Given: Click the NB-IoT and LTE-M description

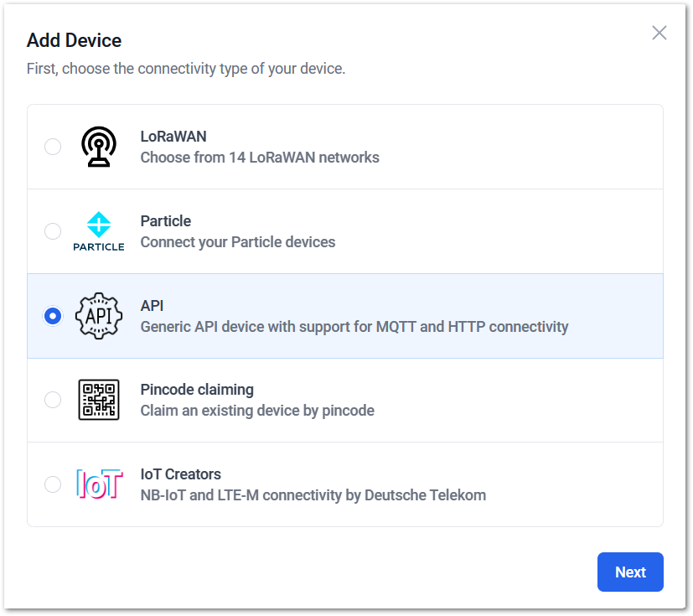Looking at the screenshot, I should (313, 495).
